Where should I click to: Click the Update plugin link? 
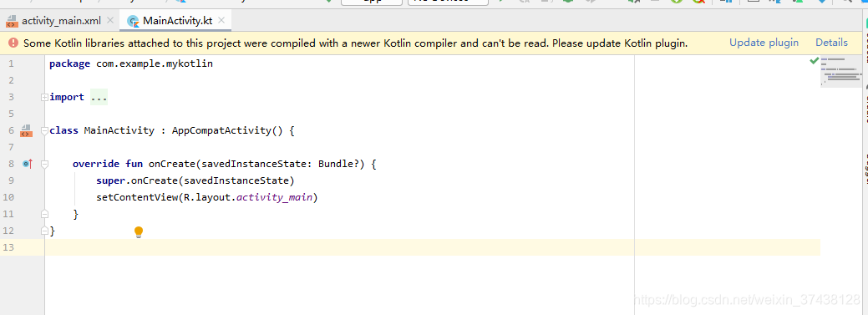click(x=764, y=43)
